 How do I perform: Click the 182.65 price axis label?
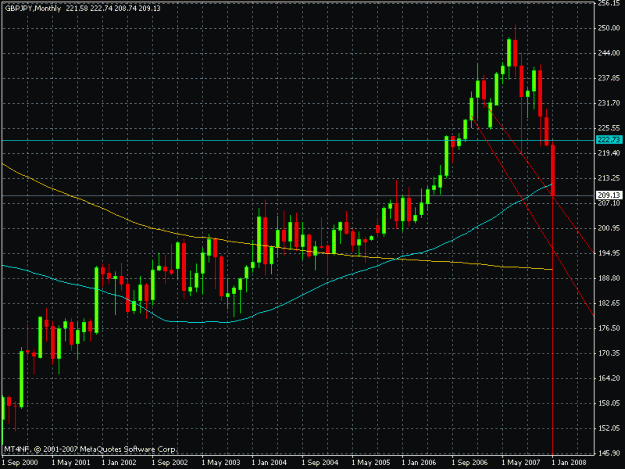coord(609,303)
